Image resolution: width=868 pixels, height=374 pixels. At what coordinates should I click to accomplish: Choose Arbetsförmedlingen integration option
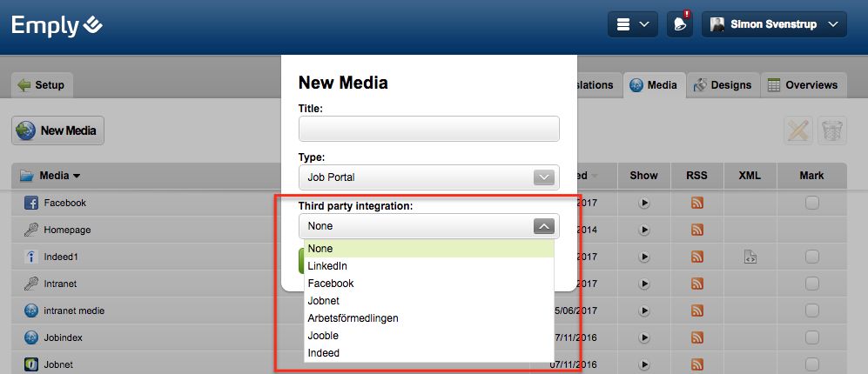click(353, 317)
